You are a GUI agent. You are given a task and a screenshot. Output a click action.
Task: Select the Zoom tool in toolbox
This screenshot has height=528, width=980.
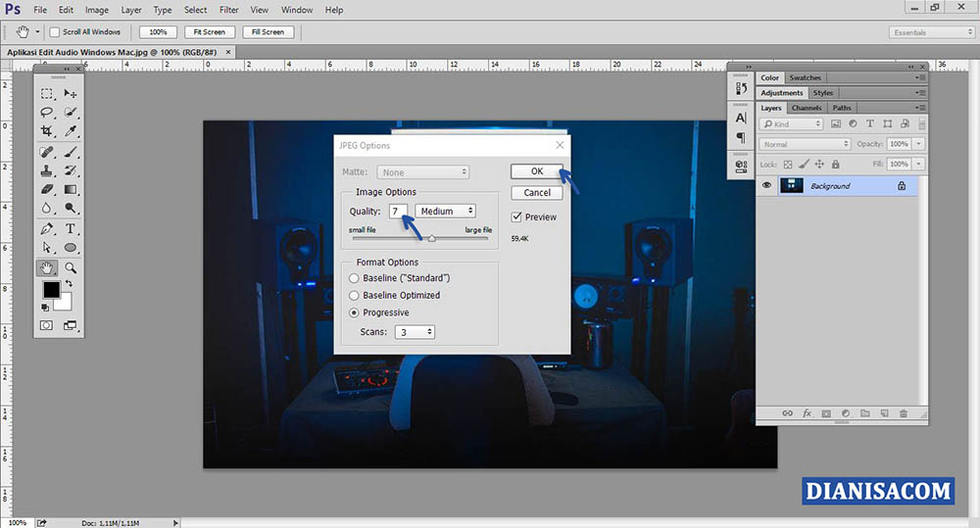coord(71,268)
